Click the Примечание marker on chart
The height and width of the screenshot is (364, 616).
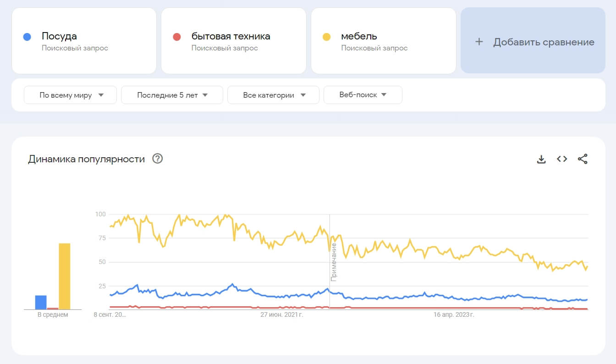coord(334,262)
